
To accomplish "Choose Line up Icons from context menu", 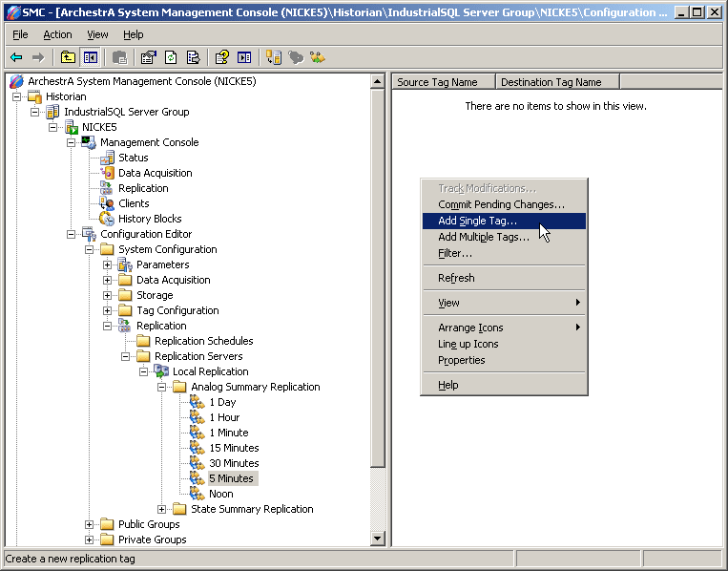I will (x=504, y=344).
